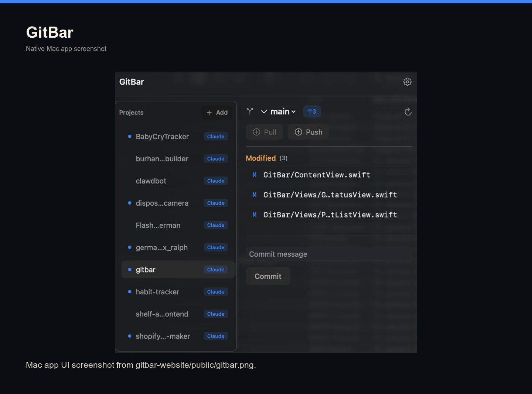Click the blue status dot beside dispos...camera

[x=130, y=203]
